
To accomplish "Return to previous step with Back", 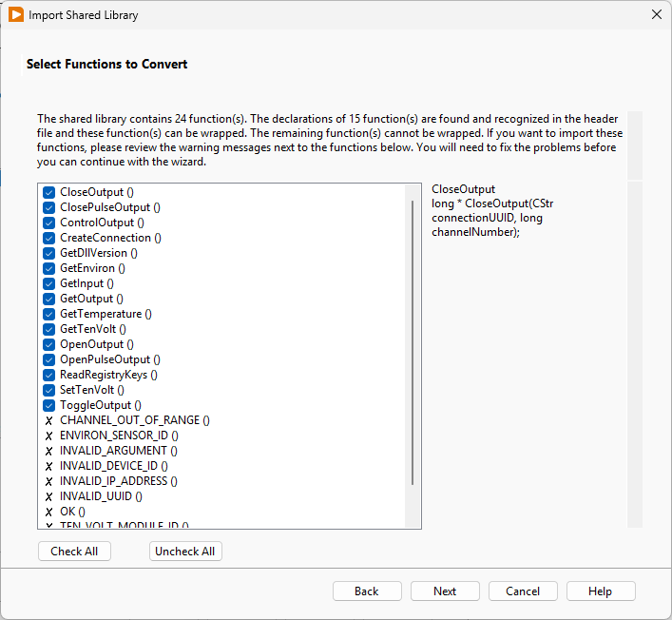I will coord(367,591).
